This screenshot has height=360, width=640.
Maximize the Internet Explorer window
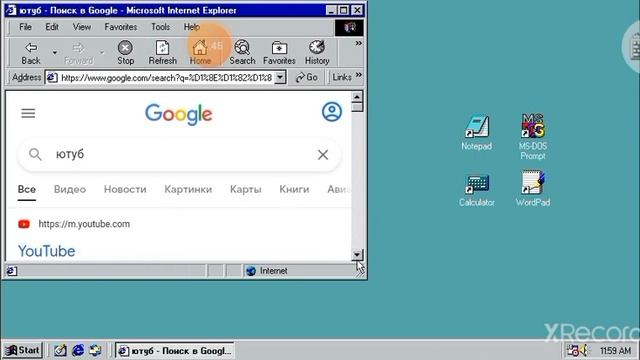pyautogui.click(x=344, y=10)
